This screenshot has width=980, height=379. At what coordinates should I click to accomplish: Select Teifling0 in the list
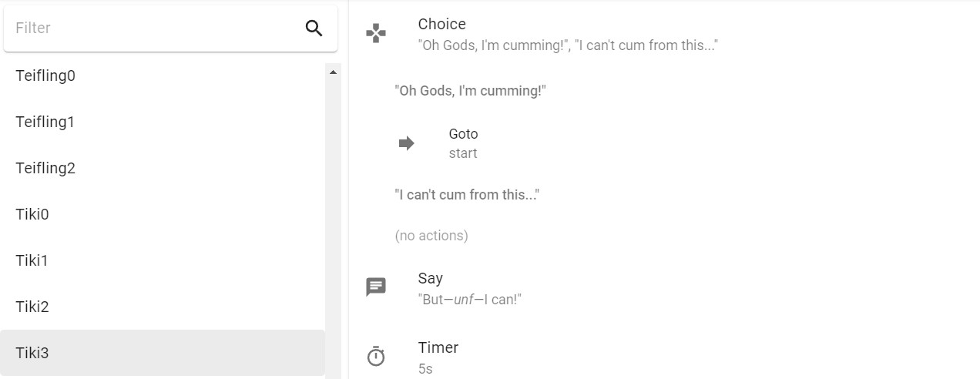[163, 75]
